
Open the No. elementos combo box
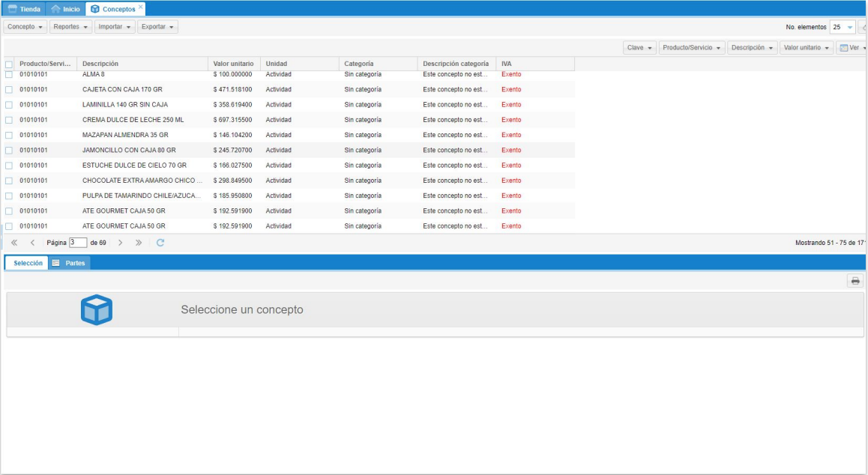(849, 27)
